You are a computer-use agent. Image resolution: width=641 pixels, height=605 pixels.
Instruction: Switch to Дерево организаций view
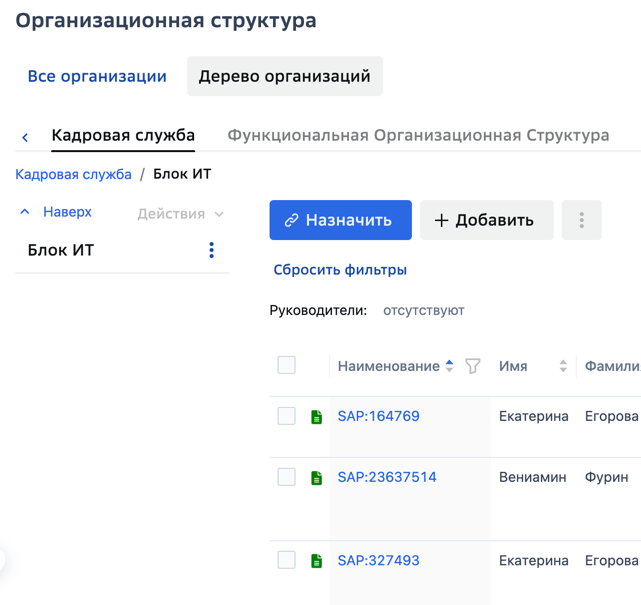click(x=285, y=76)
